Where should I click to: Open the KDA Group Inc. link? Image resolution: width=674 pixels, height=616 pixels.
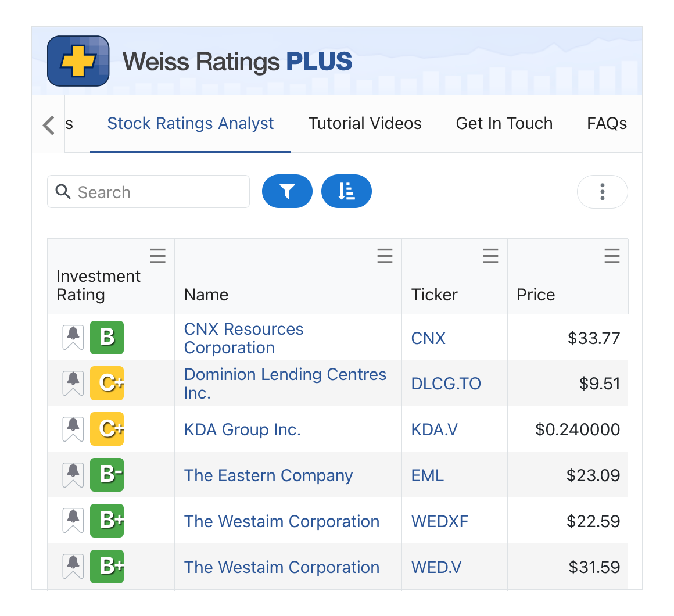click(x=242, y=429)
